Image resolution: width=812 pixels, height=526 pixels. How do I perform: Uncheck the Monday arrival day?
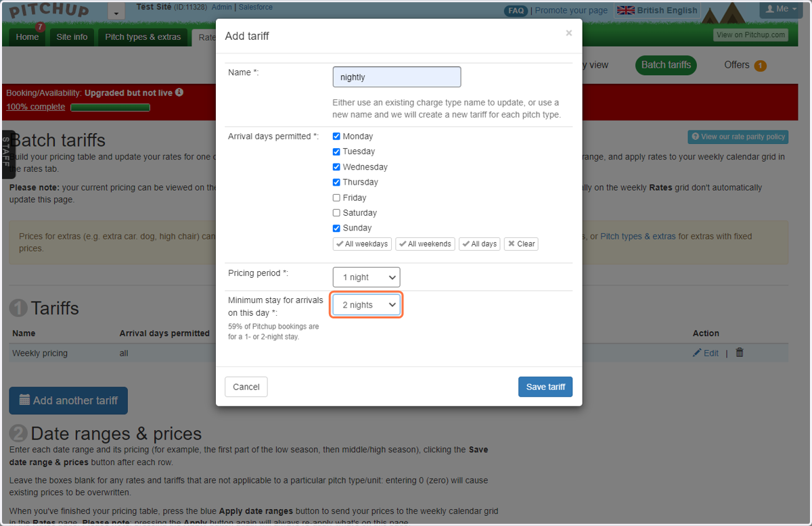336,137
